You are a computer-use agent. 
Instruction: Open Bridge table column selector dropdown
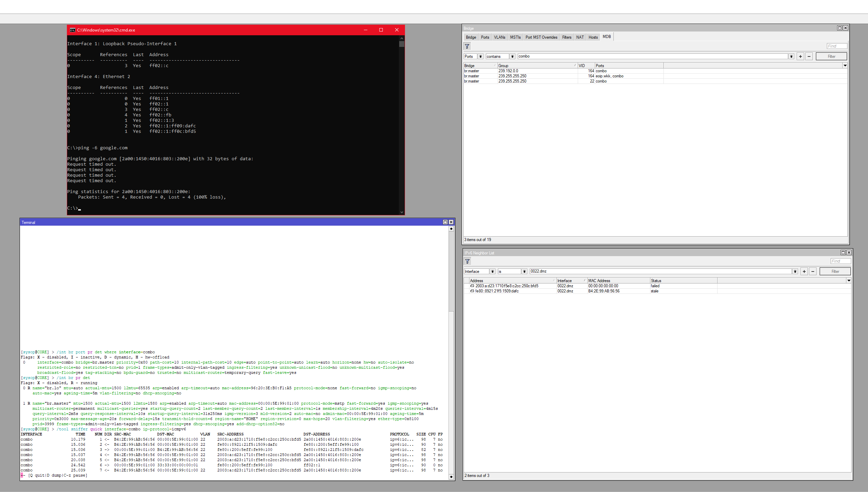(x=845, y=65)
